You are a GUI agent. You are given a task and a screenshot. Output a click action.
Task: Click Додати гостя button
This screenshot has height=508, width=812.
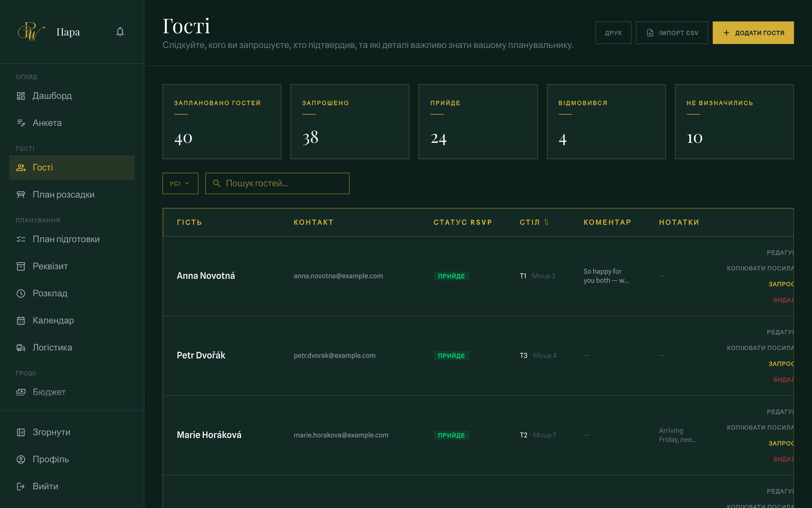pos(753,33)
